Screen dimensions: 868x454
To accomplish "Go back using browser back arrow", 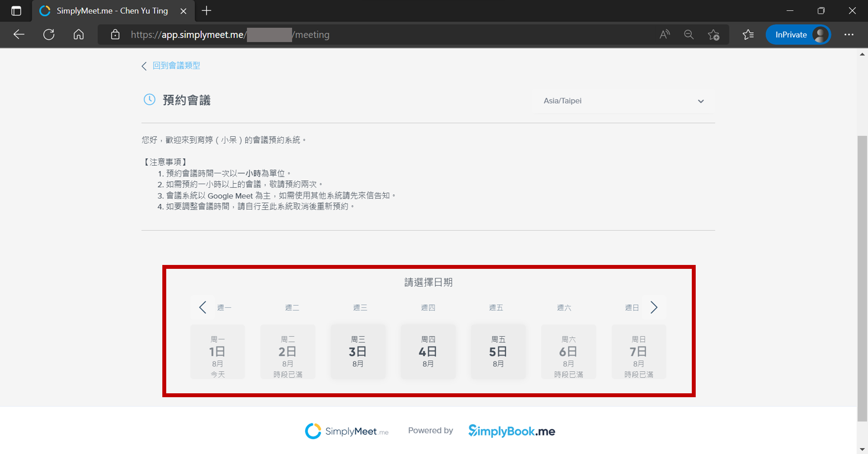I will point(19,35).
